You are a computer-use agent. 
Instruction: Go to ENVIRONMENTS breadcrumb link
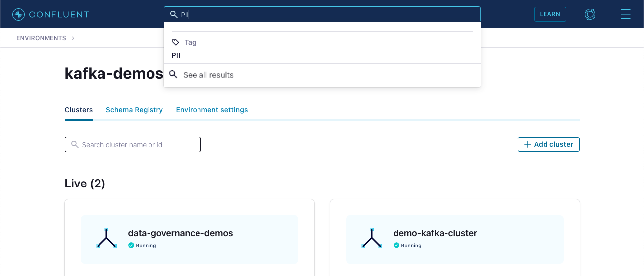[41, 38]
